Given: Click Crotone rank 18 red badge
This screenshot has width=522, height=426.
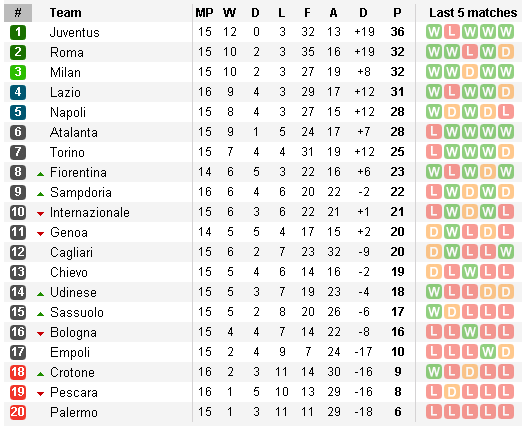Looking at the screenshot, I should 18,372.
